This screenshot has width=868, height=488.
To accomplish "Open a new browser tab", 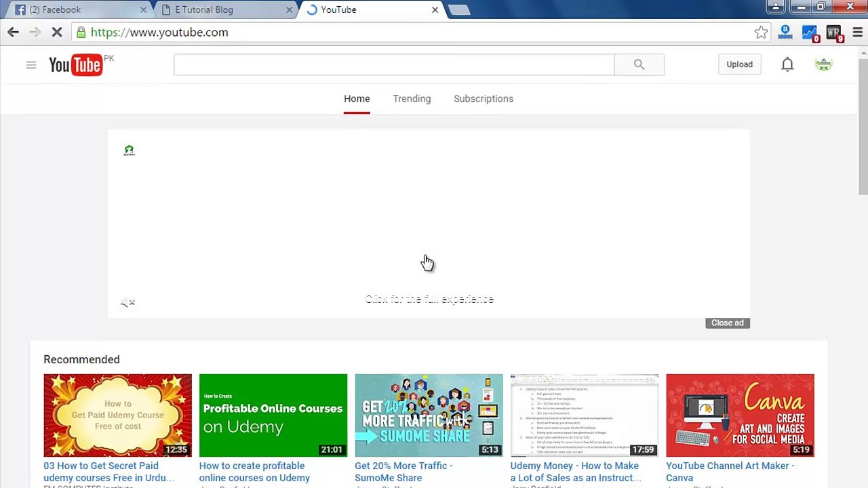I will coord(459,9).
